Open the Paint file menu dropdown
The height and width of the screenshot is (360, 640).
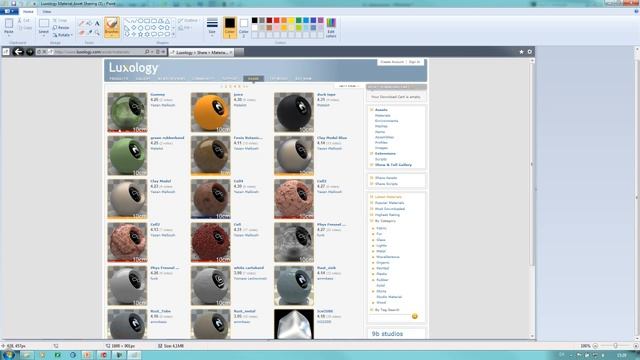point(9,11)
